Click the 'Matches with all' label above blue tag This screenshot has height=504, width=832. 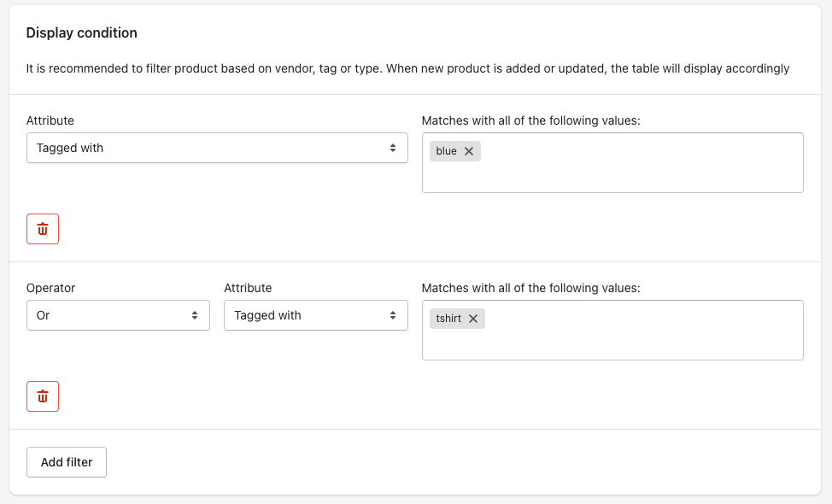coord(531,120)
